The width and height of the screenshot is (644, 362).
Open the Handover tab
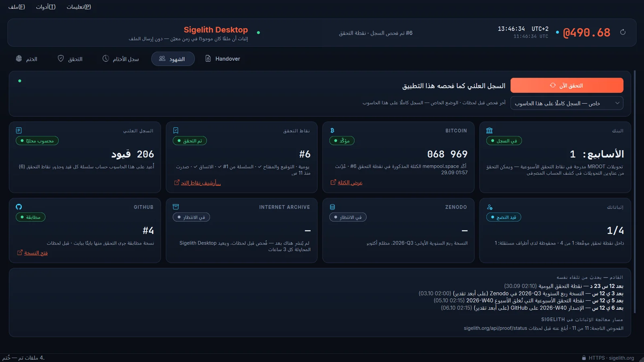[223, 59]
